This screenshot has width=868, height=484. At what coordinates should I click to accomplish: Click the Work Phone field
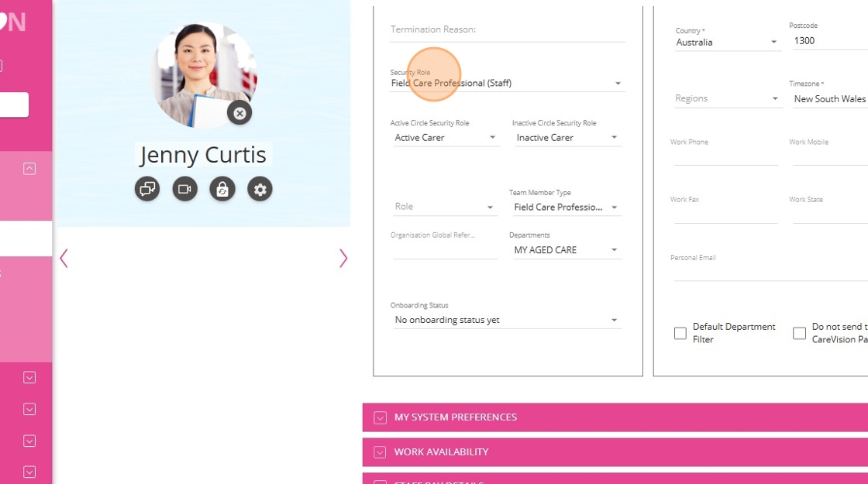click(x=725, y=157)
